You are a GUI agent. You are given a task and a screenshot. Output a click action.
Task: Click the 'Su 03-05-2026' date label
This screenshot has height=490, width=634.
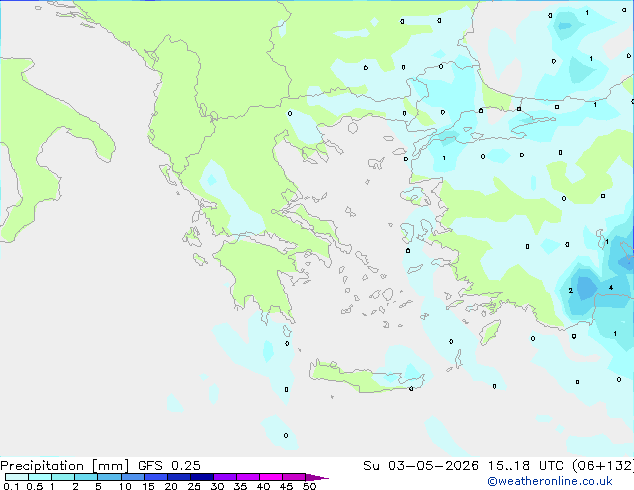pos(421,465)
